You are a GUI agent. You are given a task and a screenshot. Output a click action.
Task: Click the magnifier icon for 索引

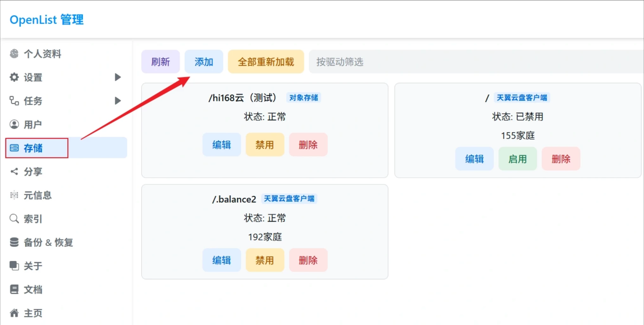pyautogui.click(x=14, y=219)
